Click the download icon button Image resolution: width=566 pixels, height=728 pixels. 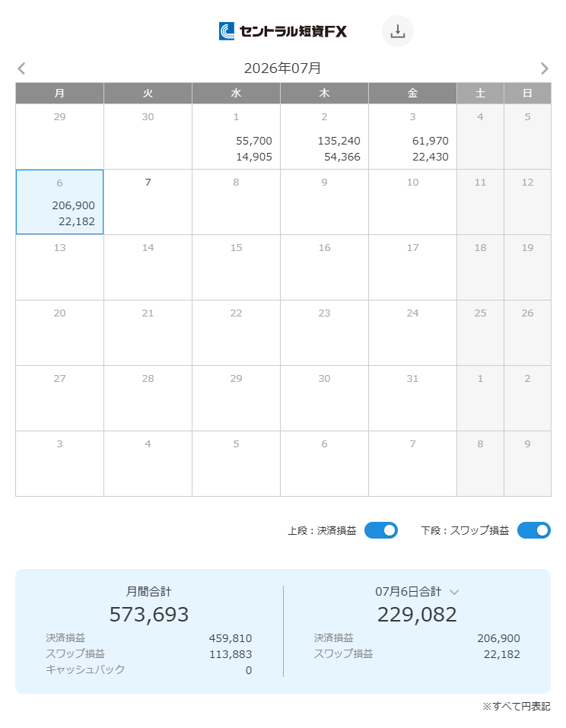[x=397, y=31]
